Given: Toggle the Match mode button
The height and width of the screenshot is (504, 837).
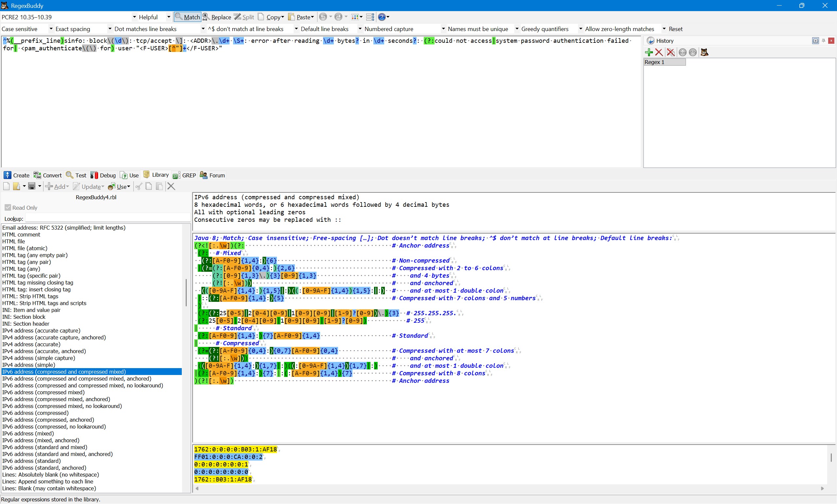Looking at the screenshot, I should tap(188, 17).
